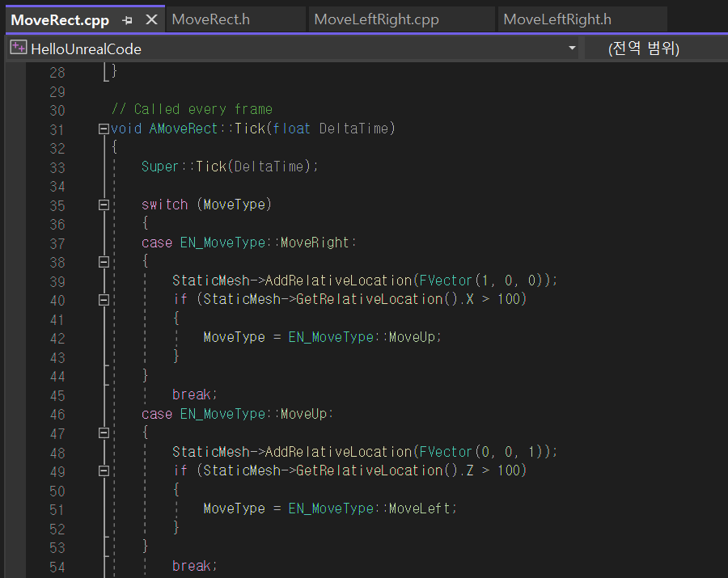Click the switch keyword on line 35

point(165,205)
